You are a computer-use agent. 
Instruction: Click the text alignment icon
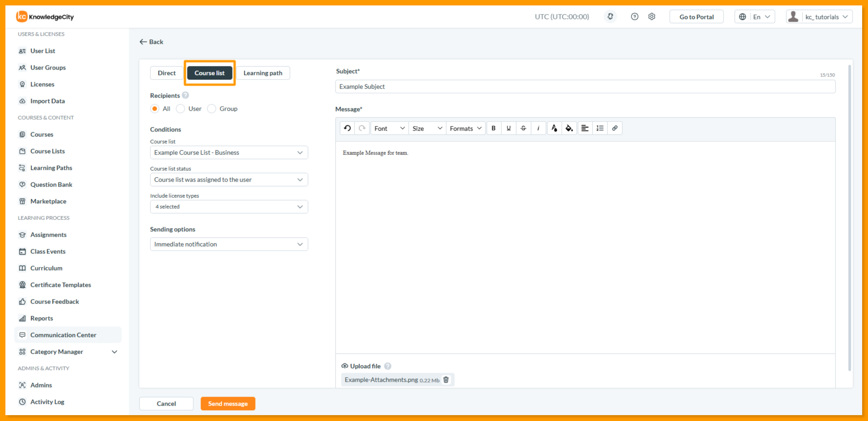click(x=585, y=128)
